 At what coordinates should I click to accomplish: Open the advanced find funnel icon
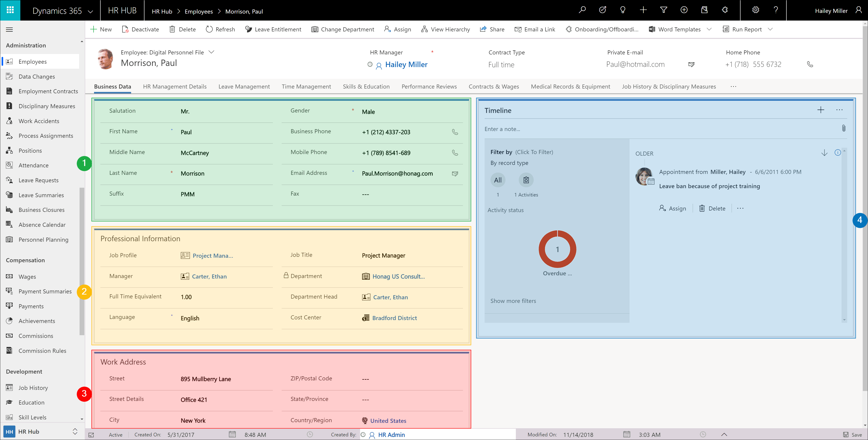663,10
